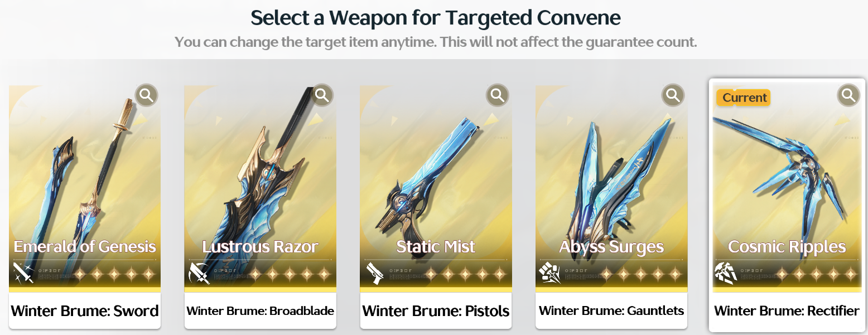Click the Winter Brume: Broadblade label

261,311
